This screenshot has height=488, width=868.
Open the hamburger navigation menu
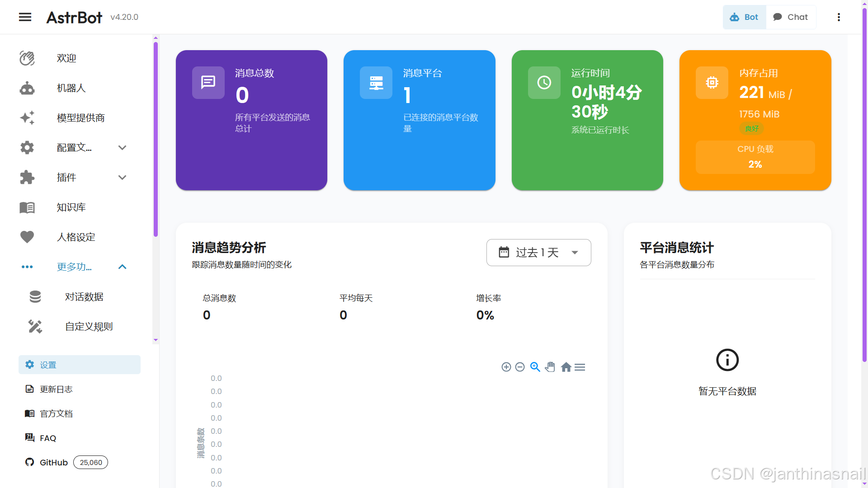click(x=25, y=17)
